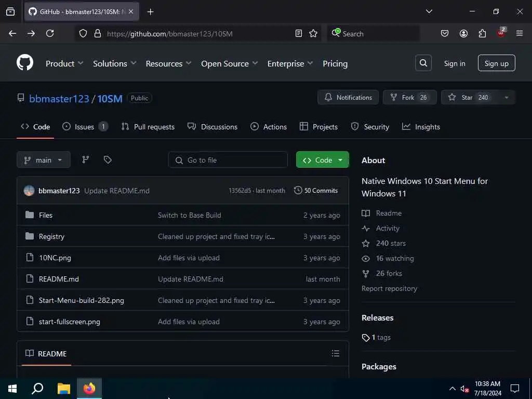This screenshot has width=532, height=399.
Task: Open the Star lists dropdown arrow
Action: pos(506,98)
